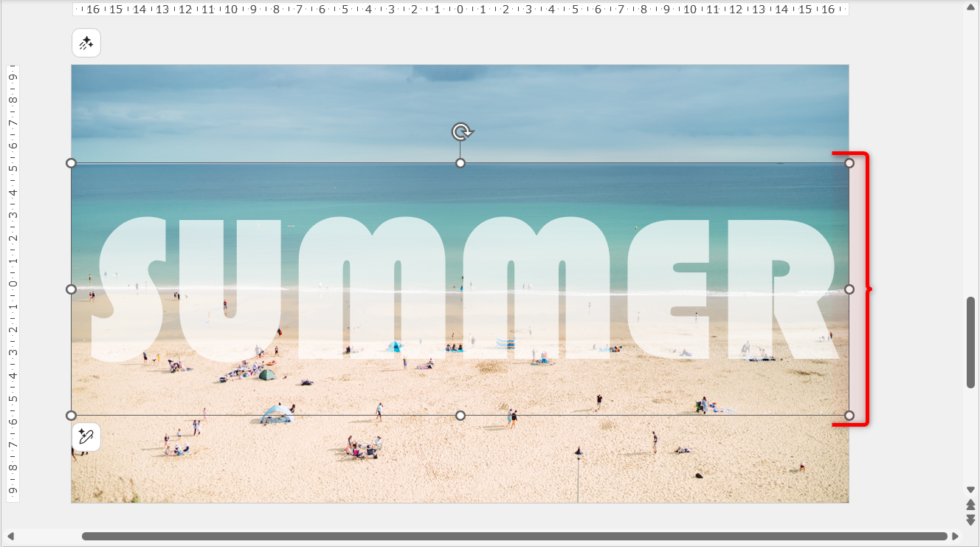Click the horizontal scrollbar left arrow

pos(10,537)
